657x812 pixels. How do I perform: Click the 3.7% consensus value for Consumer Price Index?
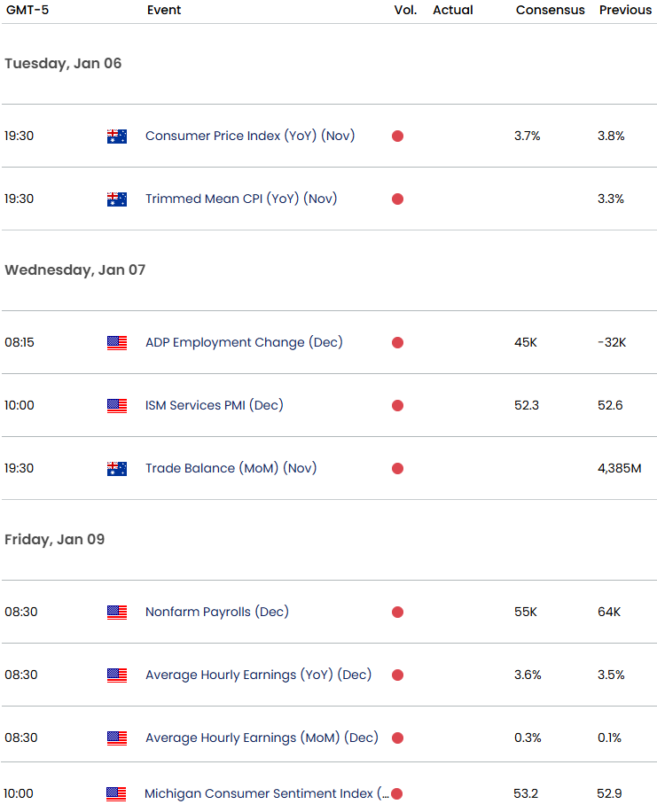tap(527, 136)
